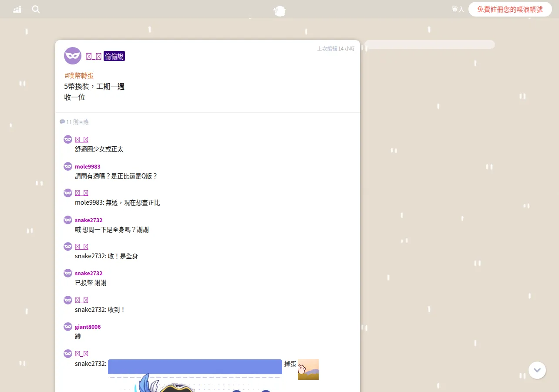
Task: Open giant8006's profile link
Action: [x=88, y=327]
